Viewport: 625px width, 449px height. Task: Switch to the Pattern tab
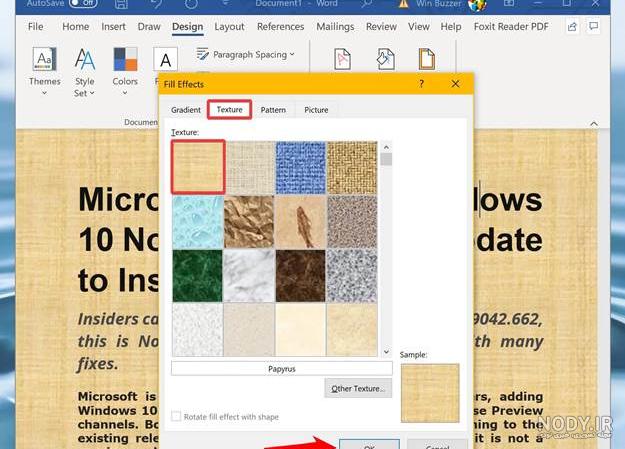(273, 110)
